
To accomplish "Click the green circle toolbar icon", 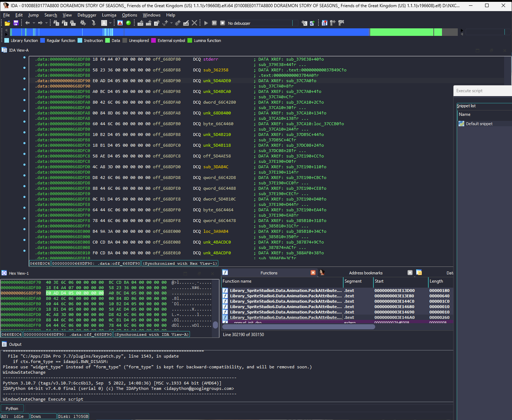I will [x=128, y=23].
